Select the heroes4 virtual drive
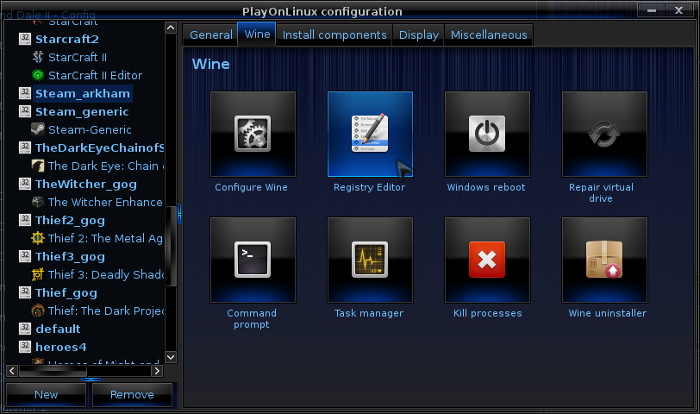 pos(61,347)
